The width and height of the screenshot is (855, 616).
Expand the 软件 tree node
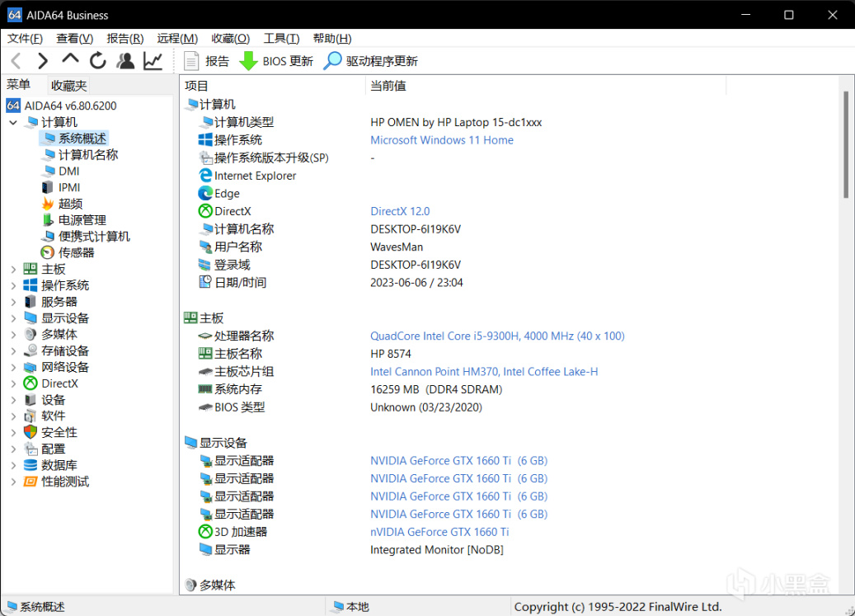coord(13,416)
